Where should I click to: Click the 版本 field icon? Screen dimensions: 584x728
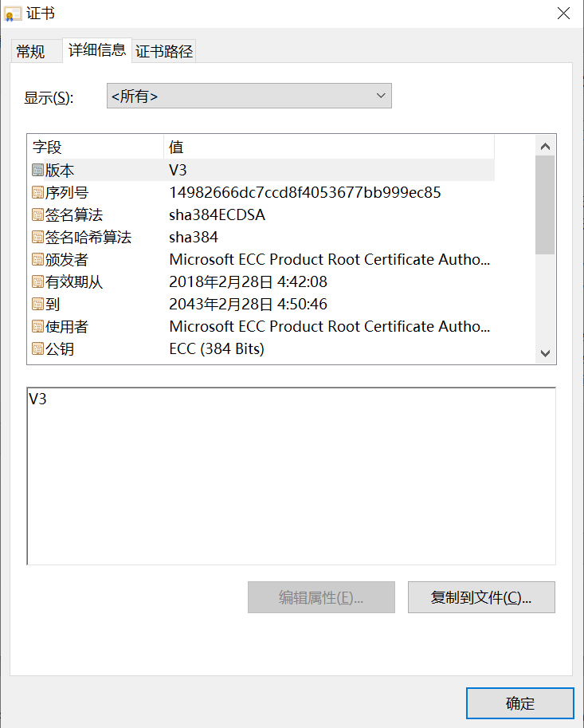(37, 171)
